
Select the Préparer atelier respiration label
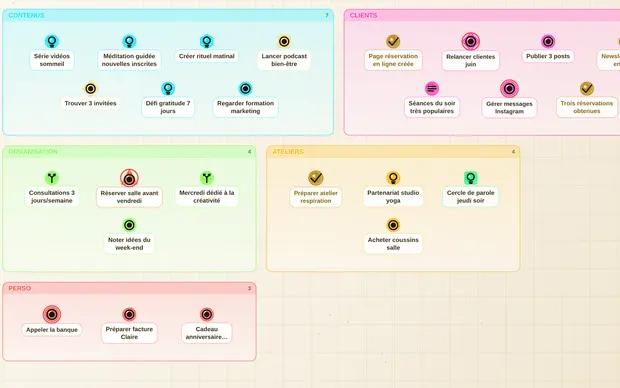click(316, 197)
